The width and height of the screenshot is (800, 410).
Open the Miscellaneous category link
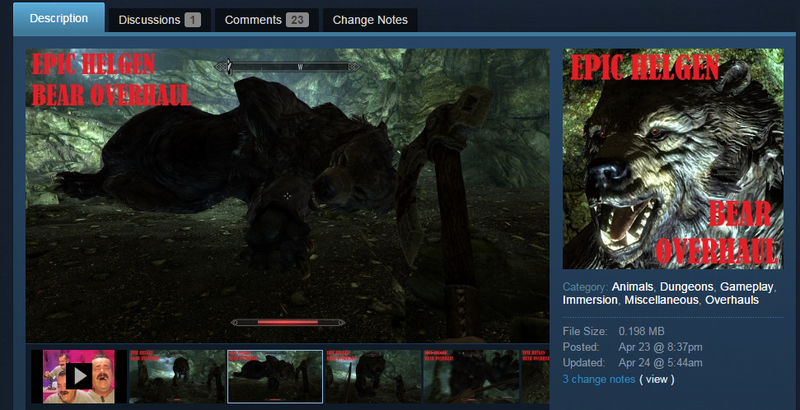tap(661, 300)
